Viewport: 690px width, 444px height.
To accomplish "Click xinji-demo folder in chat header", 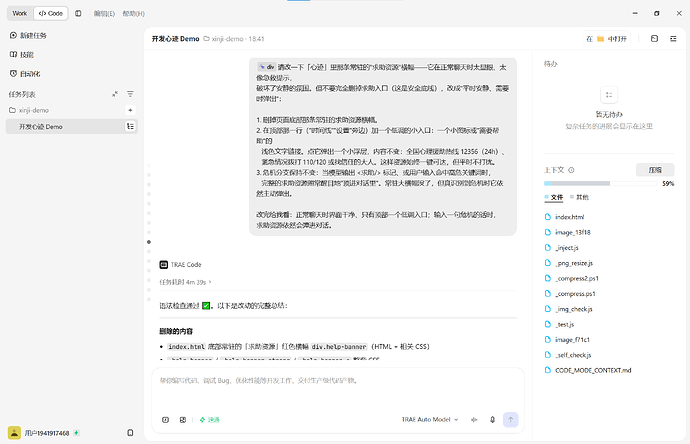I will 223,39.
